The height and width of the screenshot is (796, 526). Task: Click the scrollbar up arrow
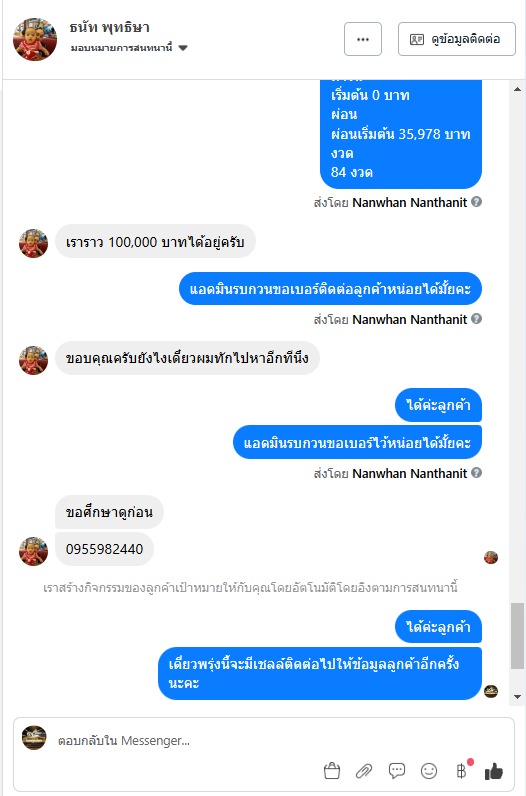[517, 89]
